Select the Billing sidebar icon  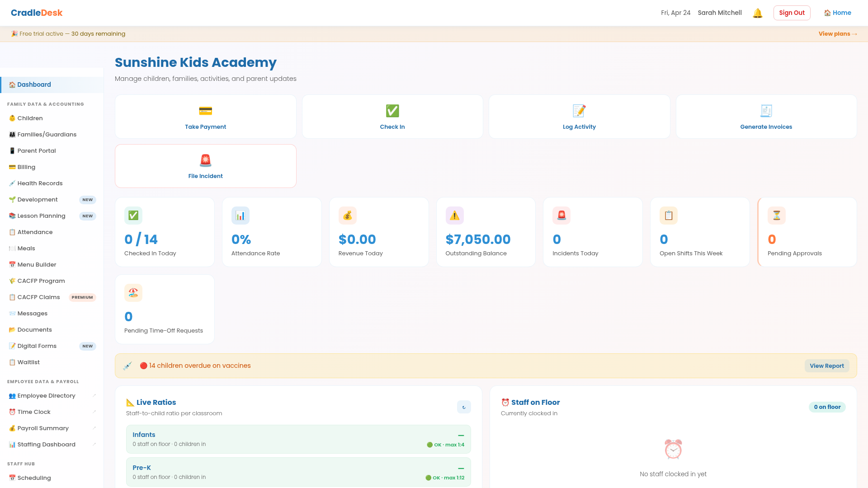click(x=12, y=167)
